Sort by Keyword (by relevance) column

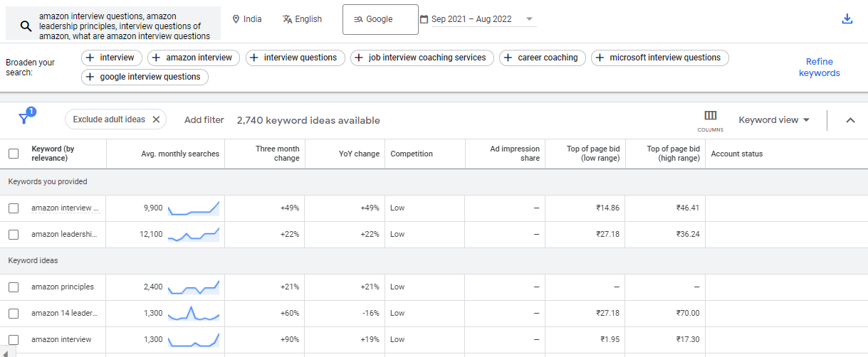pos(53,154)
